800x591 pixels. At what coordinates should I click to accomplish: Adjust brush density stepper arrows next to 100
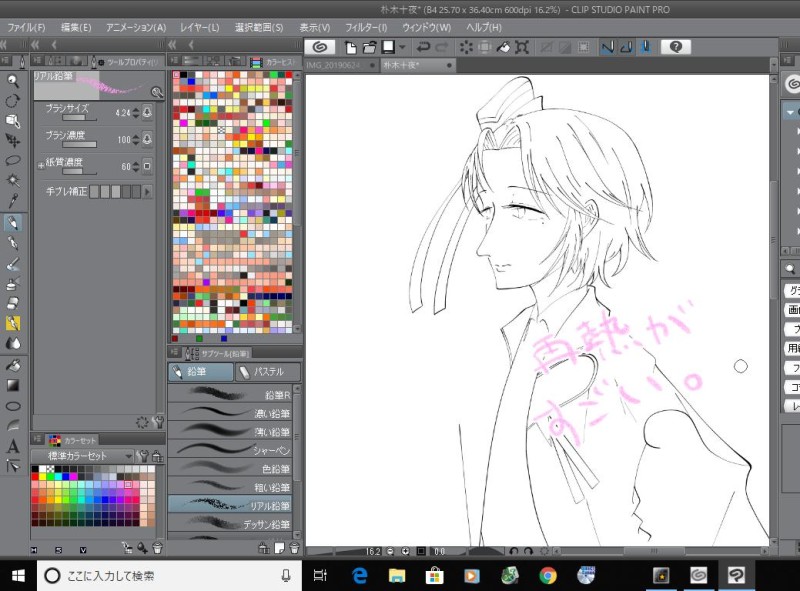tap(136, 139)
